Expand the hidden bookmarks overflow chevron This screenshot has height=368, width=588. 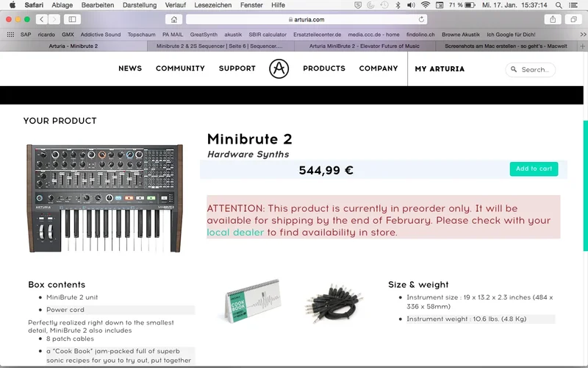[583, 35]
